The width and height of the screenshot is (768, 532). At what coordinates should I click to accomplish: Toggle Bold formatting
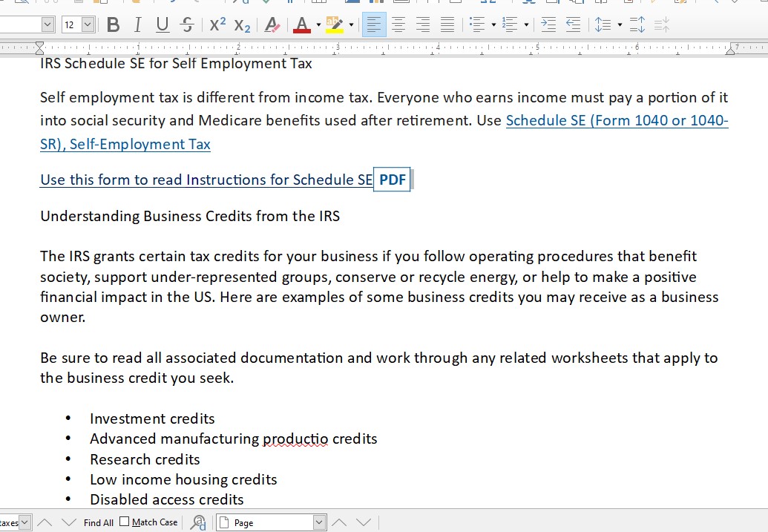(113, 24)
